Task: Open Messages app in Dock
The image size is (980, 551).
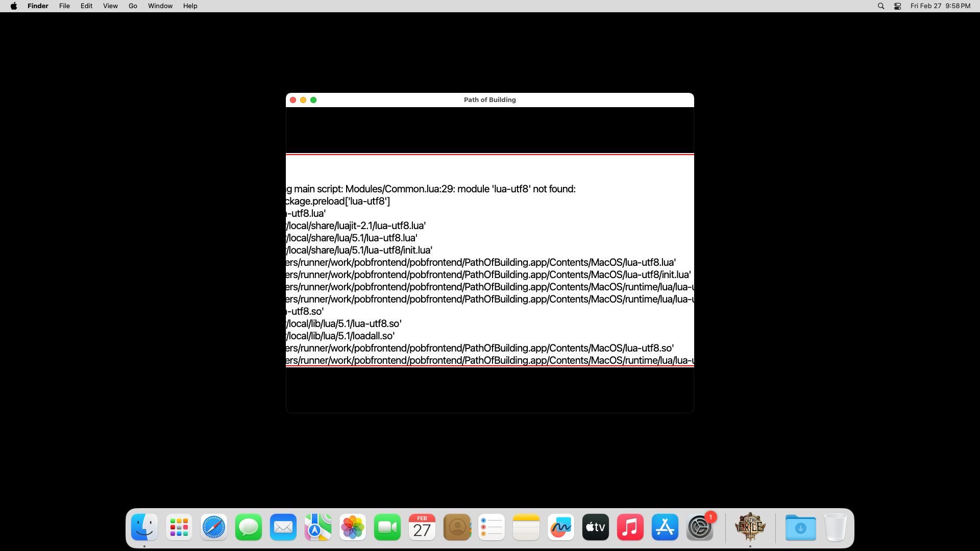Action: tap(249, 527)
